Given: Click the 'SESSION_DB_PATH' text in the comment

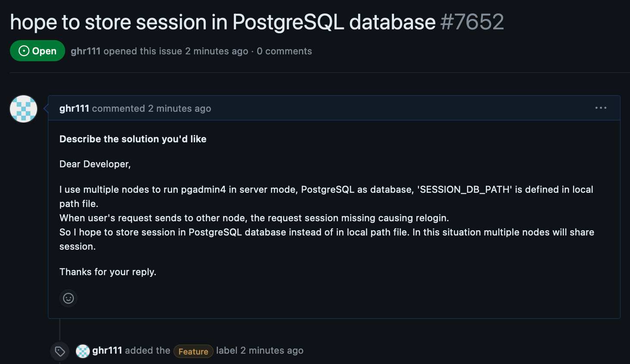Looking at the screenshot, I should [465, 189].
